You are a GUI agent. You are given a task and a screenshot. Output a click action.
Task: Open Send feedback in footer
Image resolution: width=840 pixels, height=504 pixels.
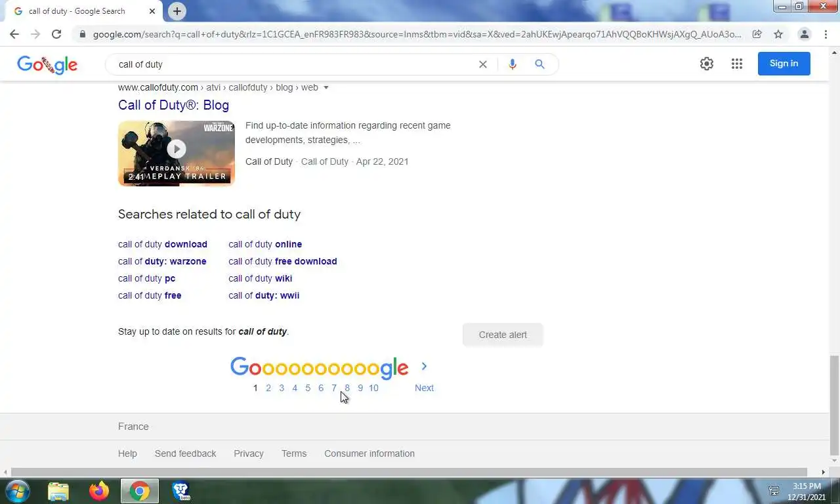click(185, 453)
